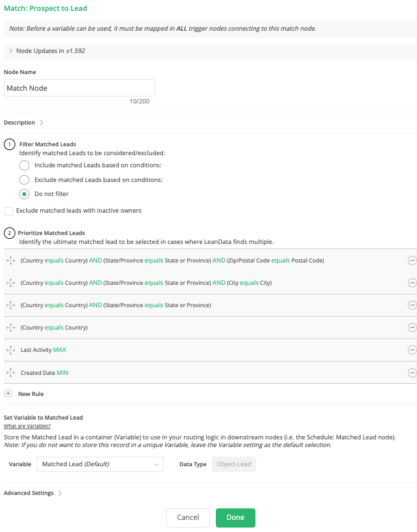Choose the Do not filter option
This screenshot has width=417, height=532.
point(24,194)
